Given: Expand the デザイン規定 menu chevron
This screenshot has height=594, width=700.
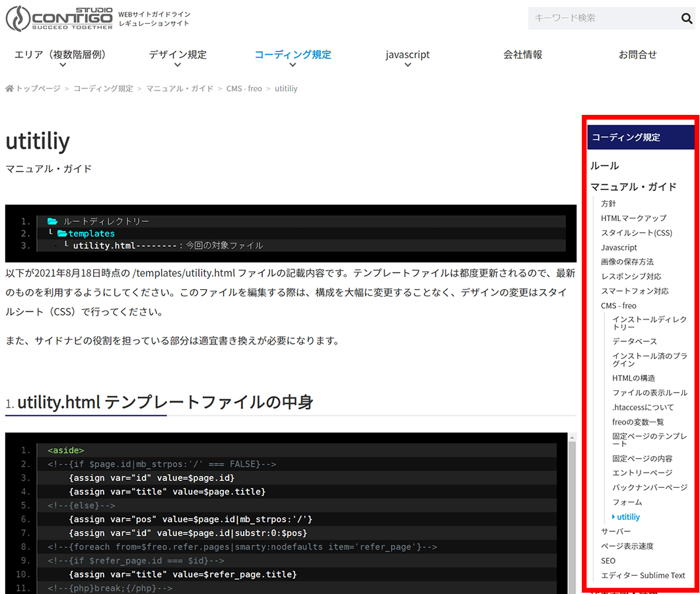Looking at the screenshot, I should click(x=178, y=65).
